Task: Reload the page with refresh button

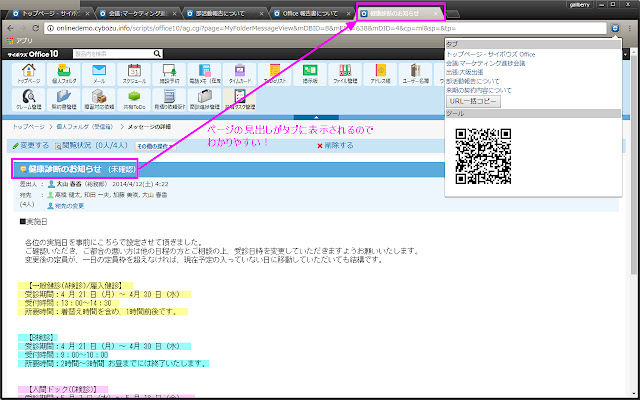Action: click(x=36, y=28)
